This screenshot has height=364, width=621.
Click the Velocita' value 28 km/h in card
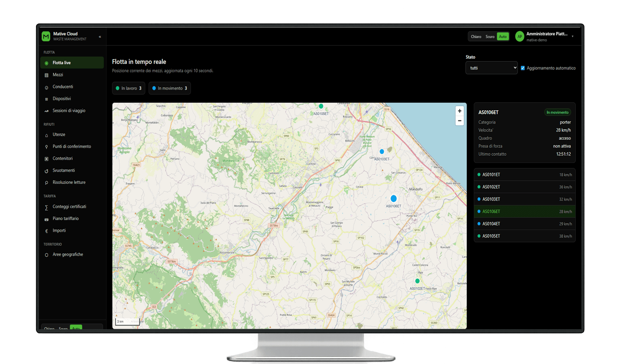click(x=563, y=130)
